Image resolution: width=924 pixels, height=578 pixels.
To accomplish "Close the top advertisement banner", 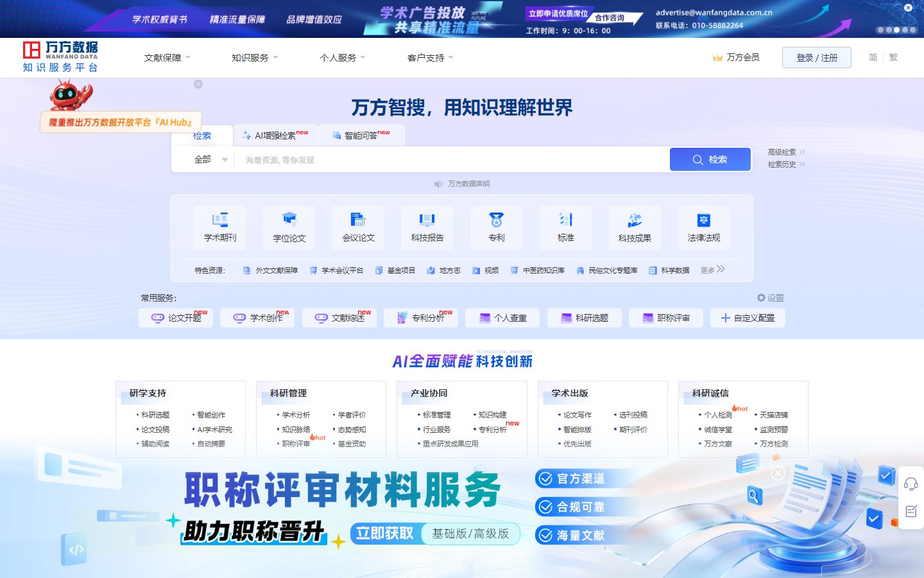I will [x=908, y=8].
